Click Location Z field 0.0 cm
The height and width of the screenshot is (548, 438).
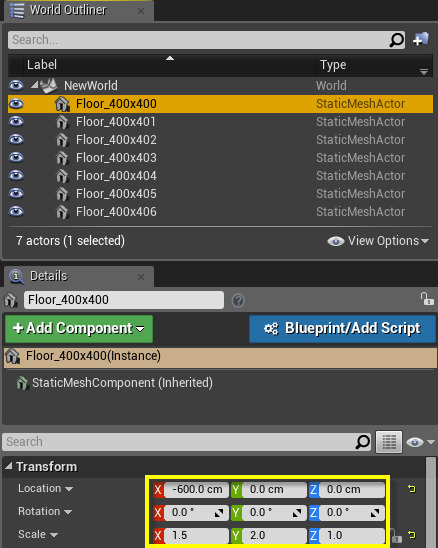tap(352, 490)
